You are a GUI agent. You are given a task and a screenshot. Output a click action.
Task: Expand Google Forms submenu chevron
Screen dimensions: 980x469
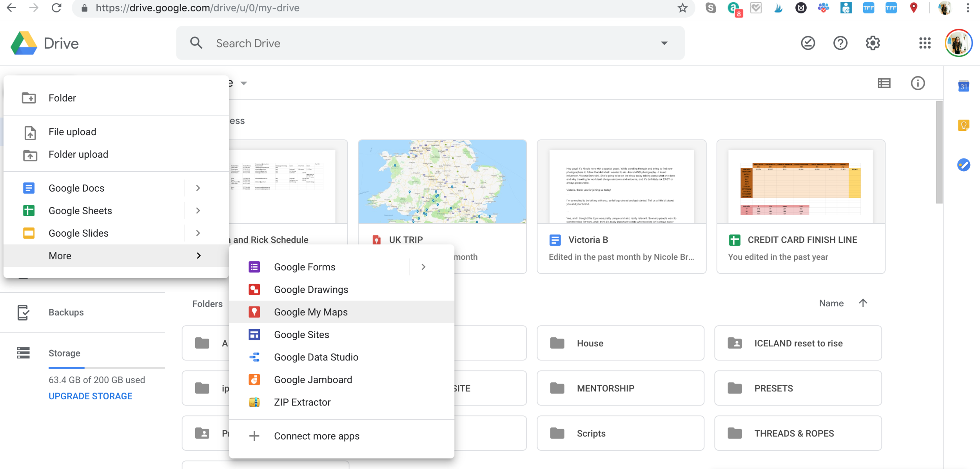pyautogui.click(x=423, y=267)
